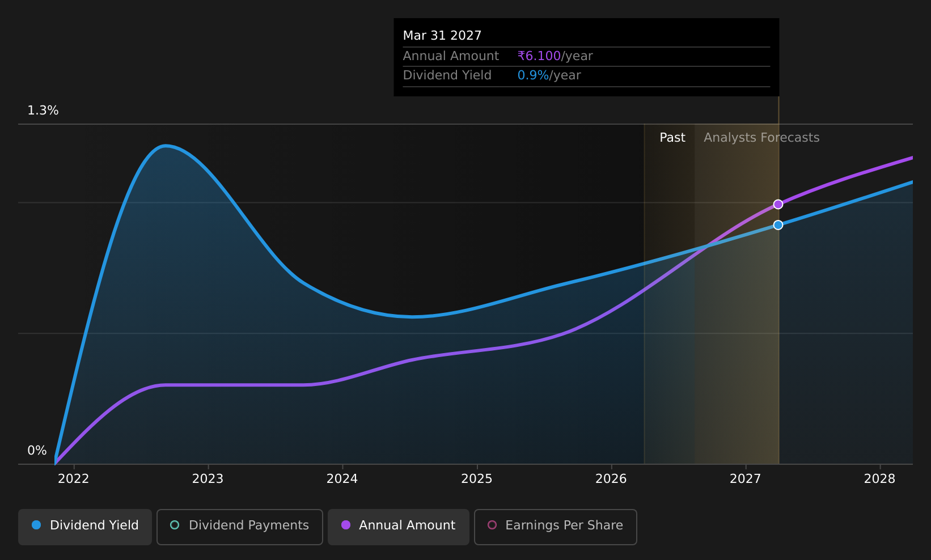Click the 0.9%/year tooltip value
The image size is (931, 560).
click(x=549, y=75)
